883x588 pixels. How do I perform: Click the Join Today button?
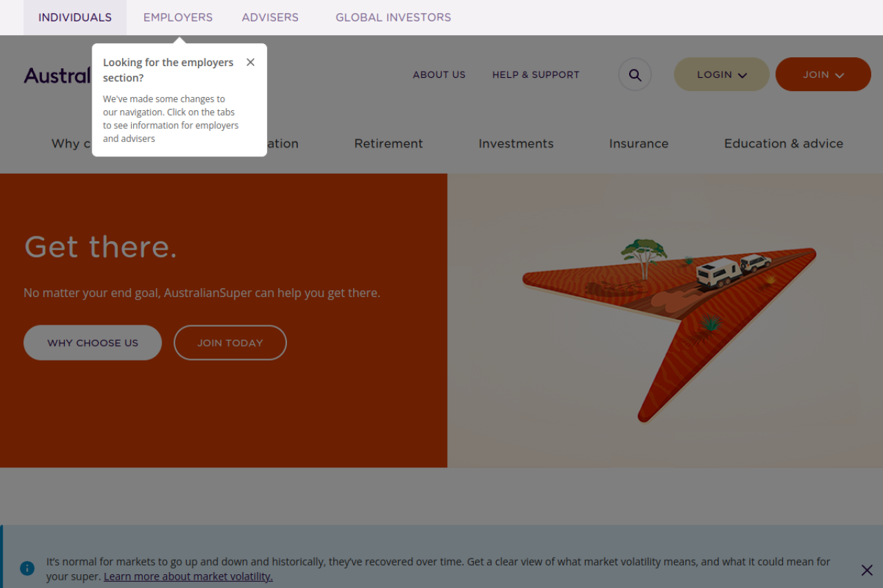tap(230, 343)
